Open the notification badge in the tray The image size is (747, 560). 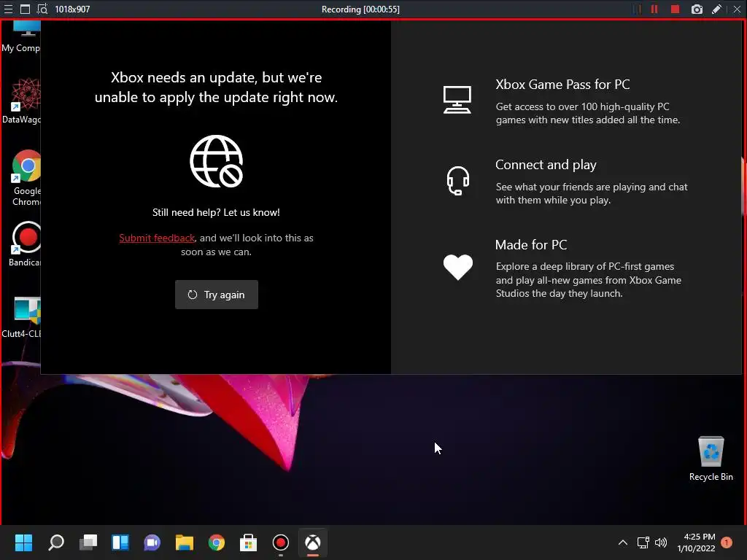pos(727,542)
